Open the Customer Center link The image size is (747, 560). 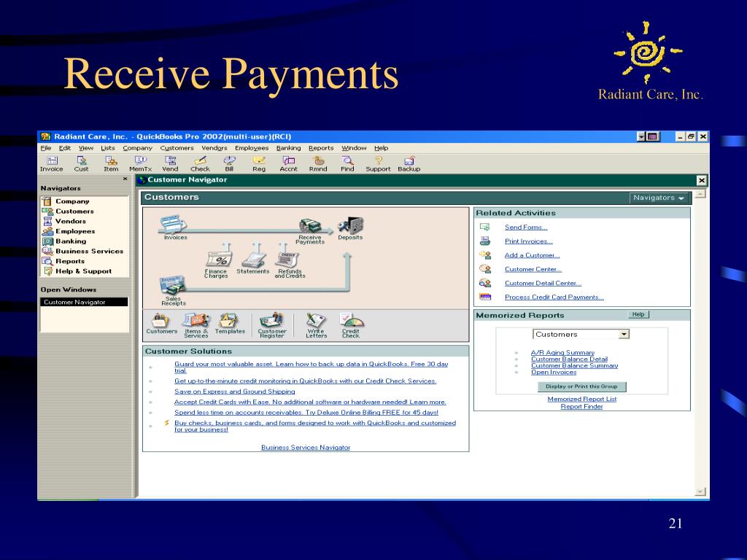(x=533, y=269)
